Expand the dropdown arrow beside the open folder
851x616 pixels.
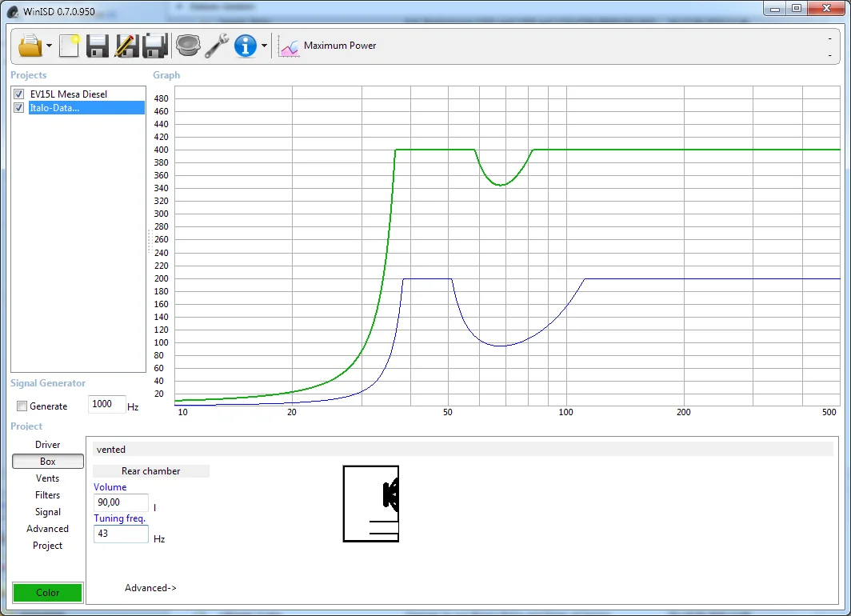[50, 46]
